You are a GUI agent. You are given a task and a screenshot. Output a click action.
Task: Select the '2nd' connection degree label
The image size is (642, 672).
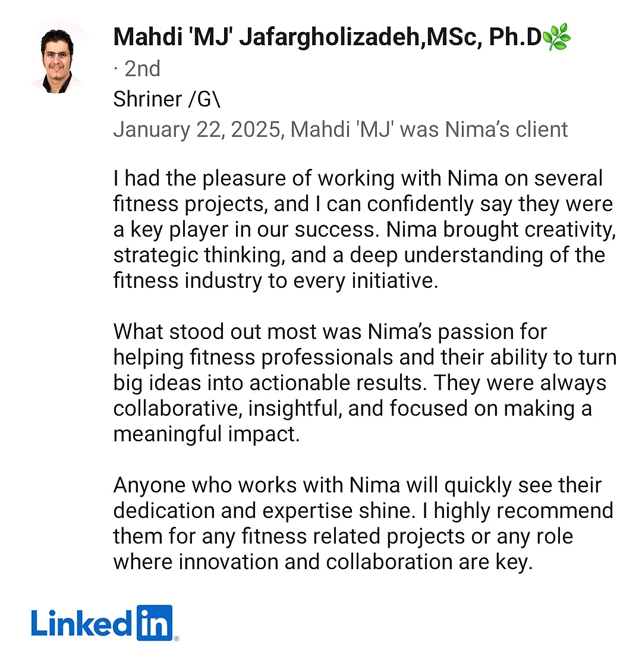pos(142,69)
